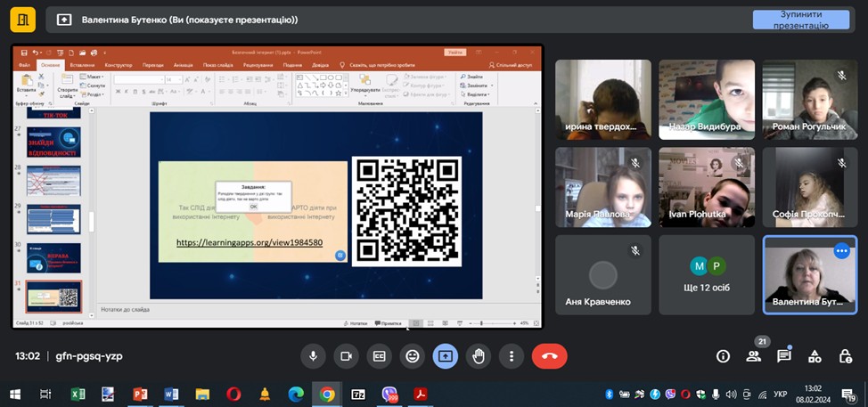Click the Спільний доступ share button
868x407 pixels.
coord(510,65)
